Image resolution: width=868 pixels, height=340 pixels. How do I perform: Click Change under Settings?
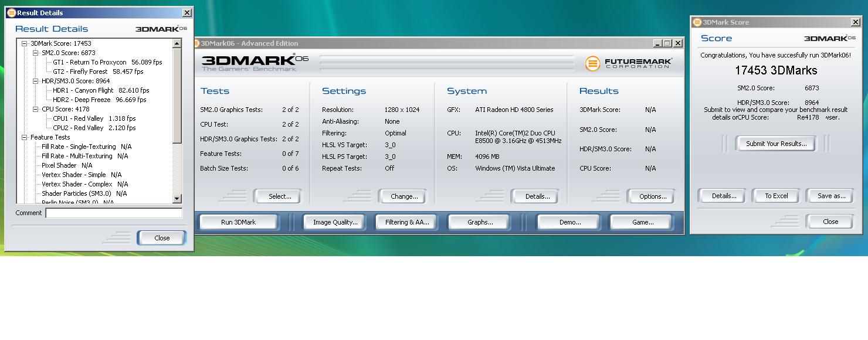tap(404, 196)
